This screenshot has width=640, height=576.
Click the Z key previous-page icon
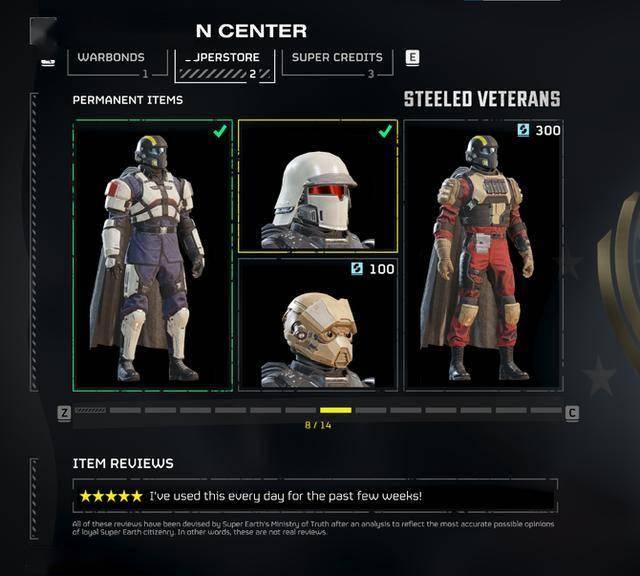64,413
